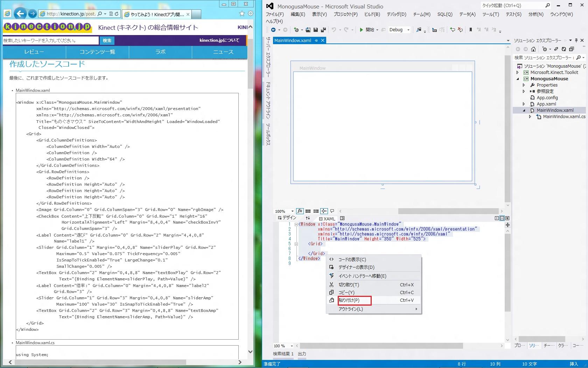
Task: Click the Collapse All icon in Solution Explorer
Action: (x=572, y=49)
